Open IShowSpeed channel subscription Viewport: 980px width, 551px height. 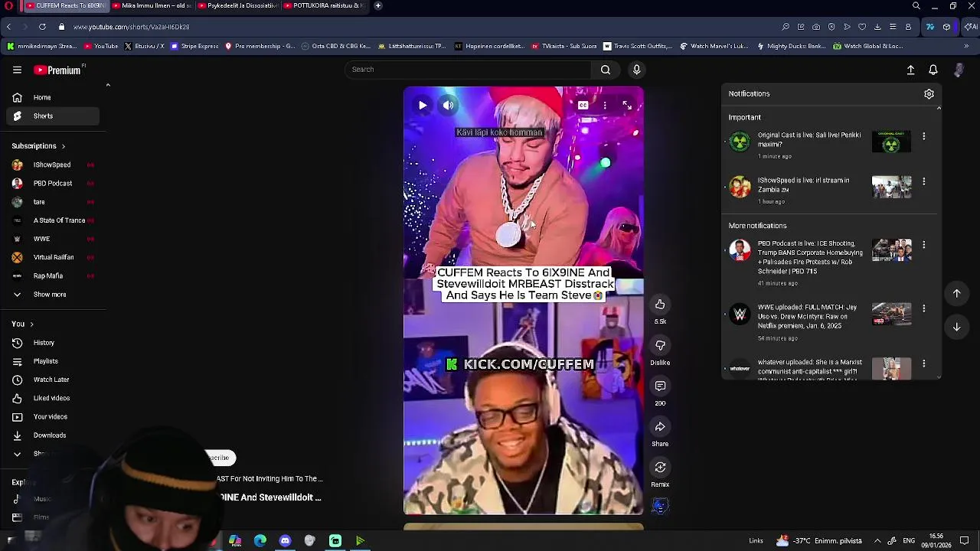(53, 165)
